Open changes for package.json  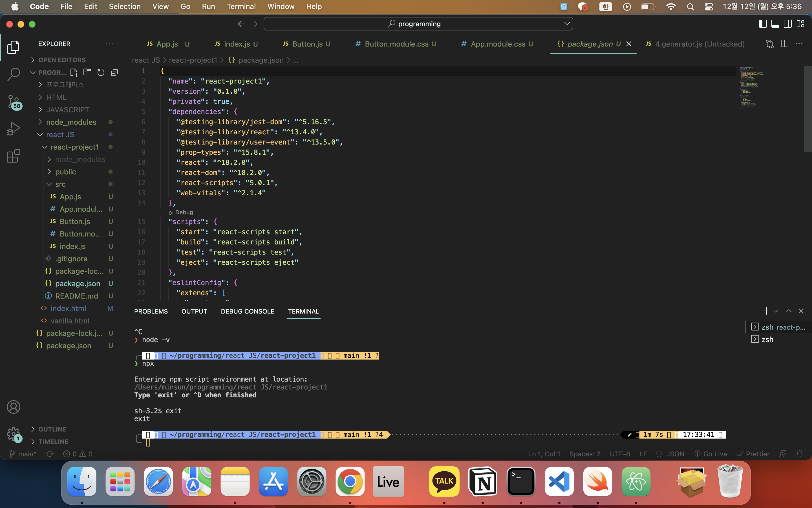click(x=769, y=44)
